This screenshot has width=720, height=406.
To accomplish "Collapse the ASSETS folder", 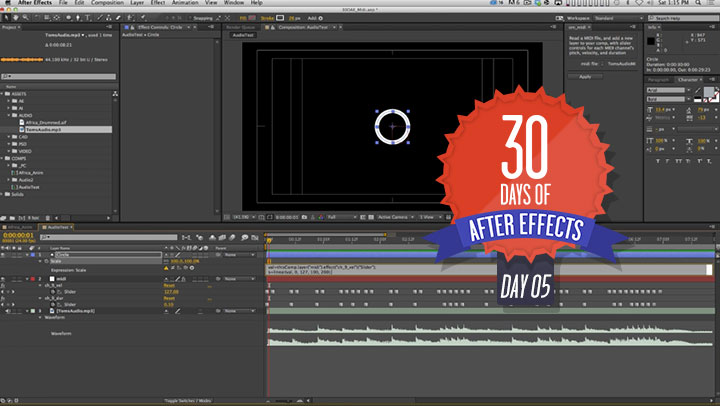I will 2,94.
